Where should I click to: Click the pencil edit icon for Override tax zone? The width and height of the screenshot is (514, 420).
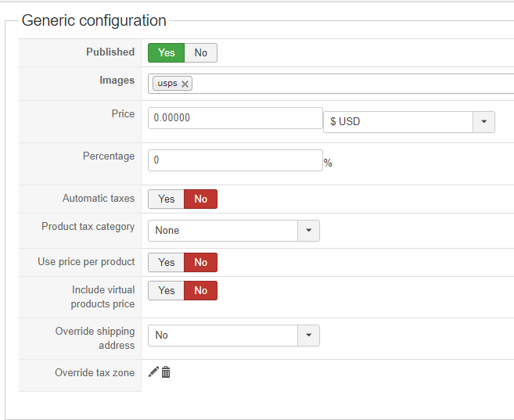point(153,372)
